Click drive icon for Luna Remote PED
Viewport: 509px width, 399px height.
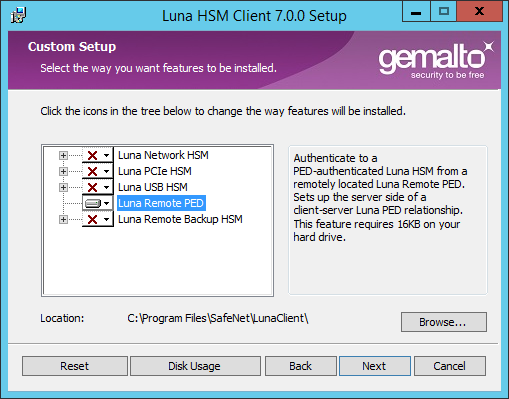click(93, 203)
